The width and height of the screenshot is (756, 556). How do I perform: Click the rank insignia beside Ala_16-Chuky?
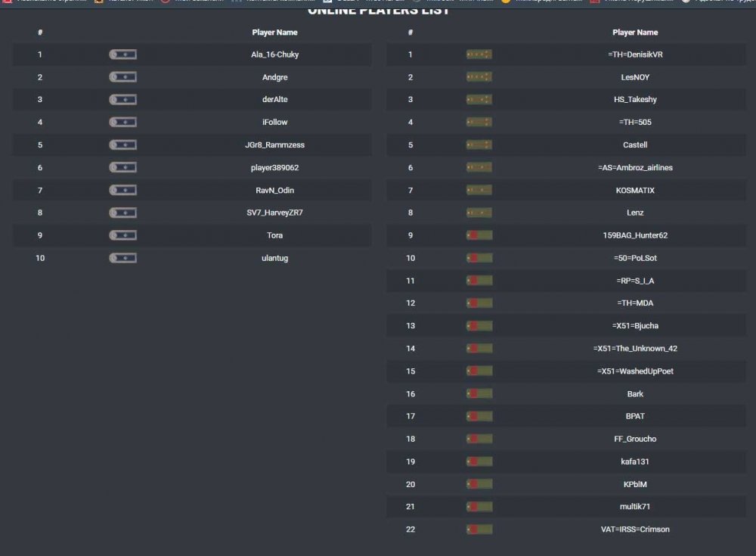click(122, 54)
